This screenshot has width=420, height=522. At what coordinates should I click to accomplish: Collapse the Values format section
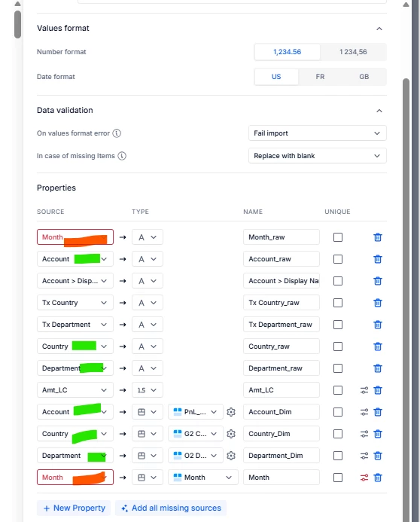[x=379, y=29]
